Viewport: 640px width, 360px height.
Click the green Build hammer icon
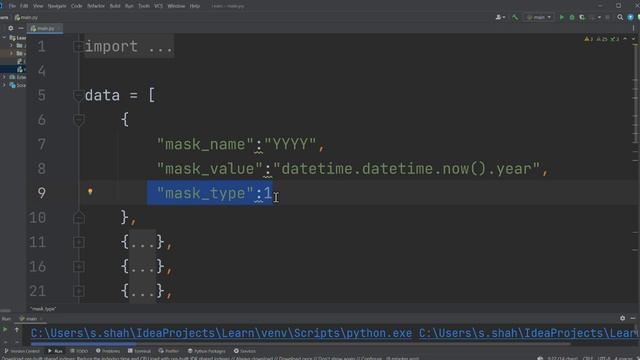tap(515, 17)
